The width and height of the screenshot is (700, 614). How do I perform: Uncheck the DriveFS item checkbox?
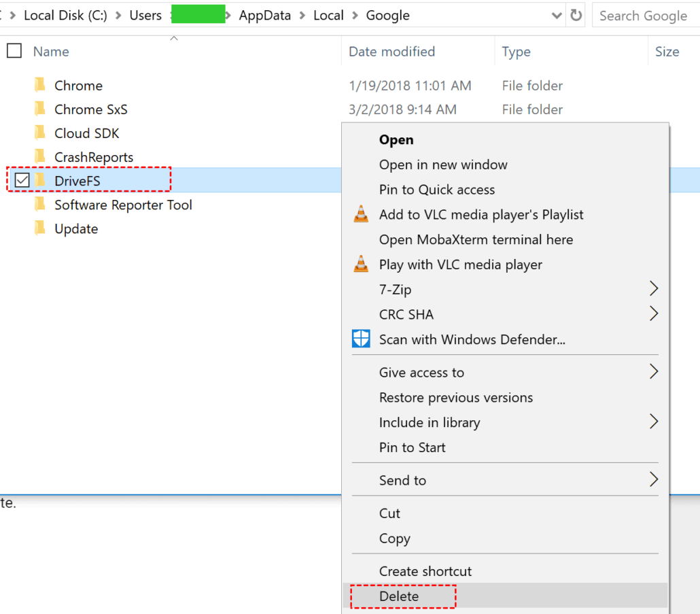point(21,180)
